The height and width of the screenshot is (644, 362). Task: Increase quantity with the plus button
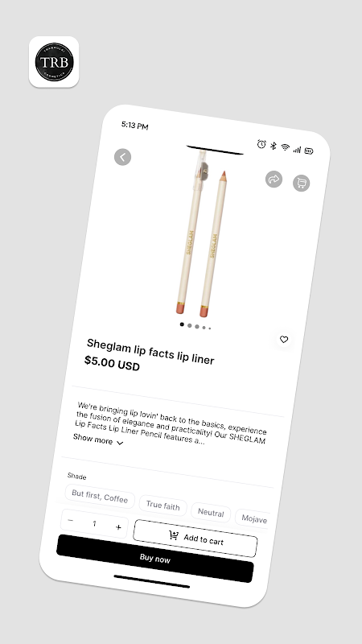tap(118, 527)
